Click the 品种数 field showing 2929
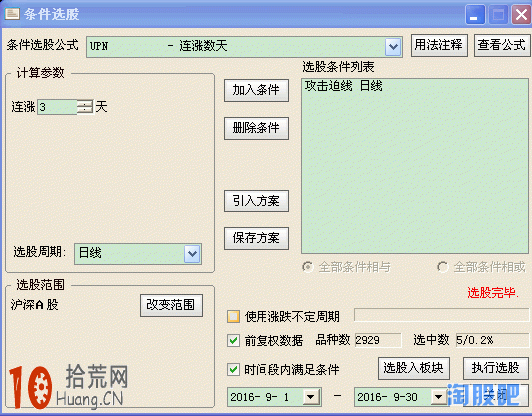 [x=378, y=340]
